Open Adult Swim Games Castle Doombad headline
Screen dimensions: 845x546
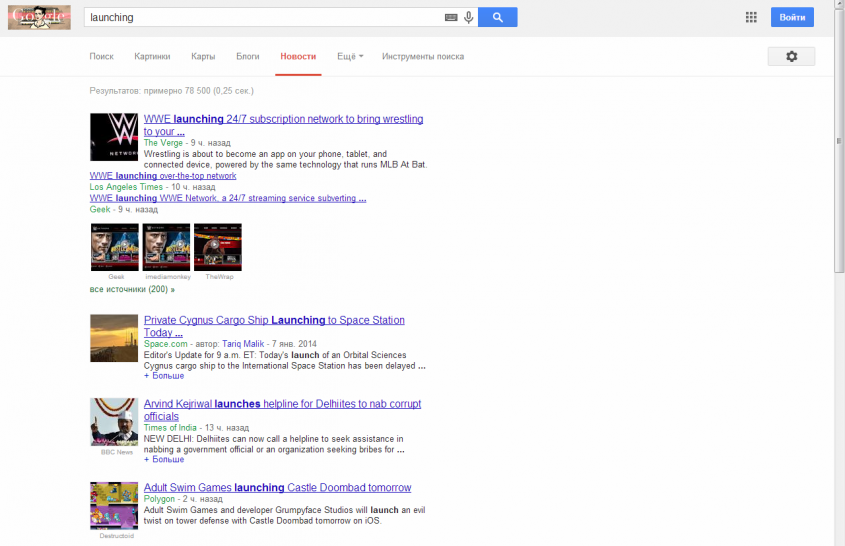point(277,488)
